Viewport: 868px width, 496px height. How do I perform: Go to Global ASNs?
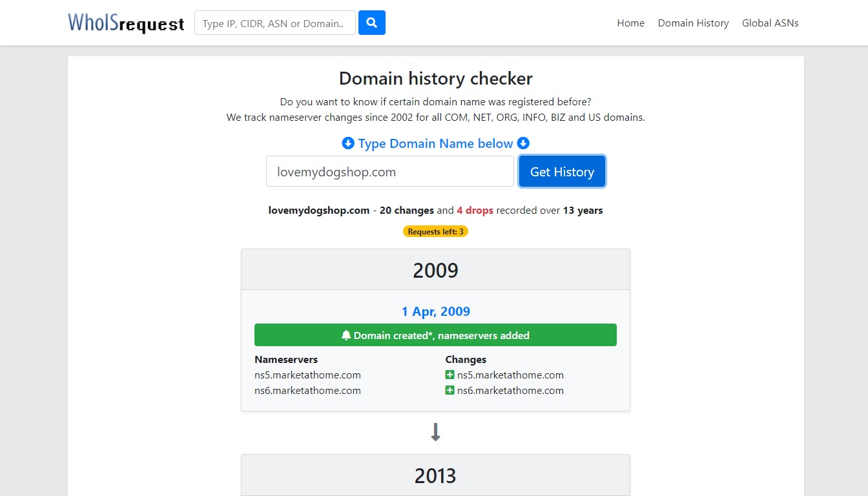(770, 23)
